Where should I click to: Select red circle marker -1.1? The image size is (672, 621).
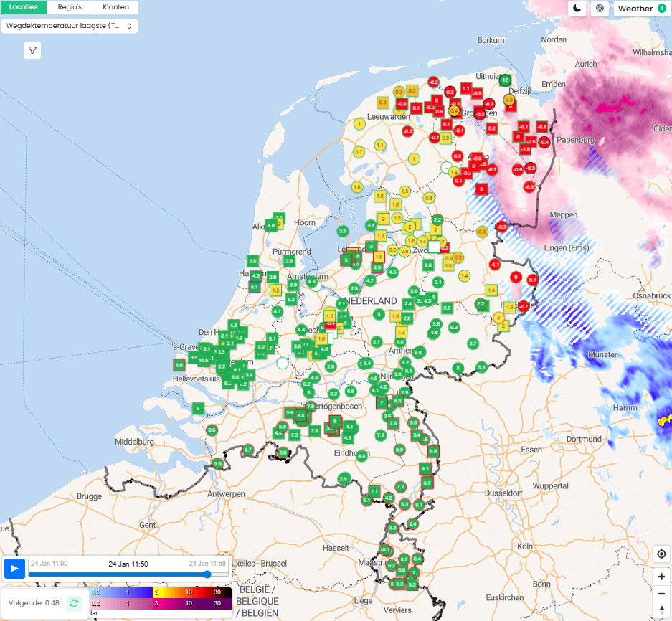click(x=495, y=265)
